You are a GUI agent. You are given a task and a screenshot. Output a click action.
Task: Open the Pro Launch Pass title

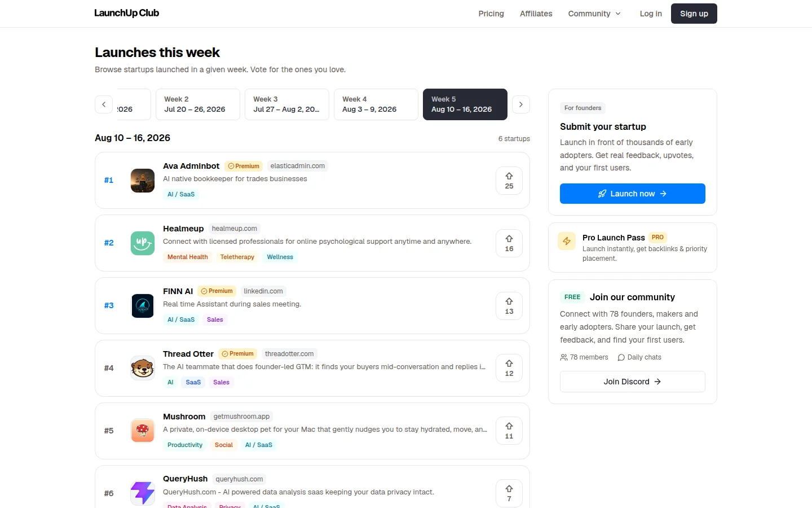[x=614, y=238]
